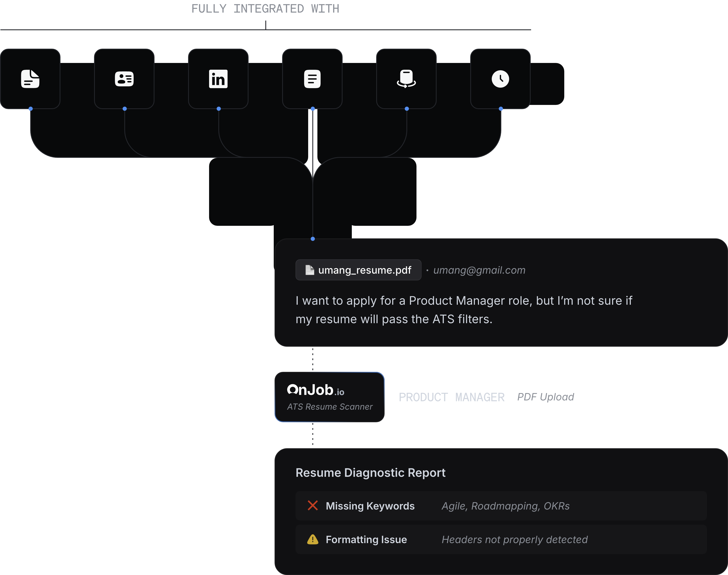Select the ID card profile icon
Viewport: 728px width, 575px height.
pyautogui.click(x=124, y=79)
